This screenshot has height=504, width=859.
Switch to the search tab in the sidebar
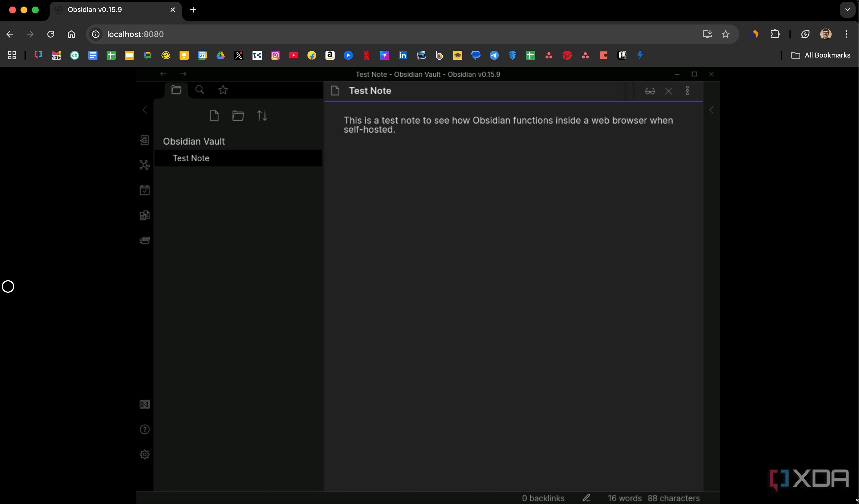pos(200,90)
